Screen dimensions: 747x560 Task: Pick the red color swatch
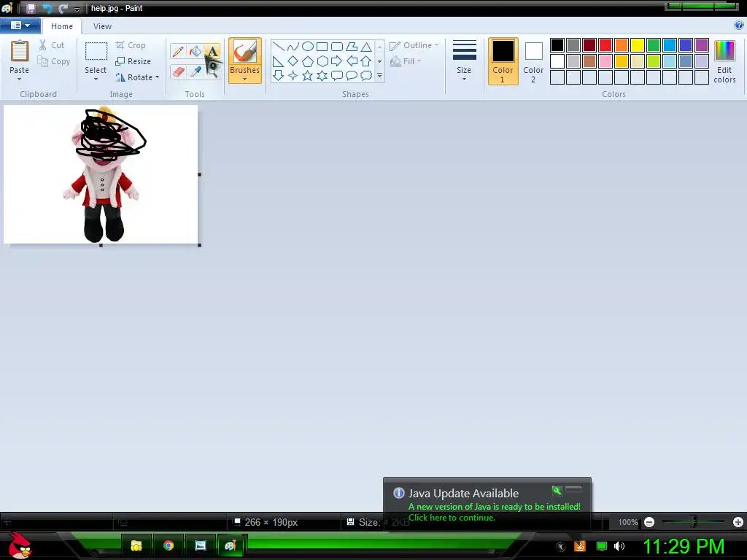(605, 45)
